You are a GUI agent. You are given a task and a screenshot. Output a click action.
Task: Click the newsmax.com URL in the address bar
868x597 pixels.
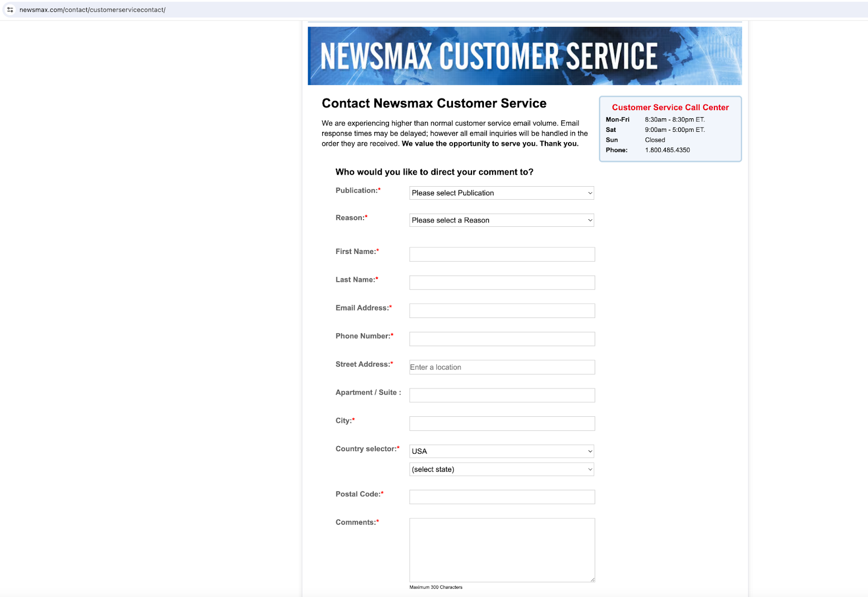[92, 10]
